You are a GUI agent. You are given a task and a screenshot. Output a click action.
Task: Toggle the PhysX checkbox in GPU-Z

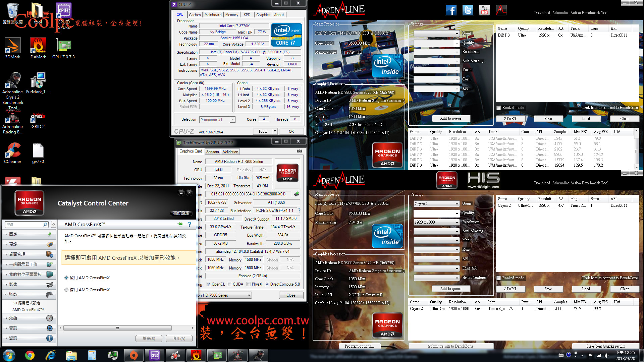click(x=249, y=284)
